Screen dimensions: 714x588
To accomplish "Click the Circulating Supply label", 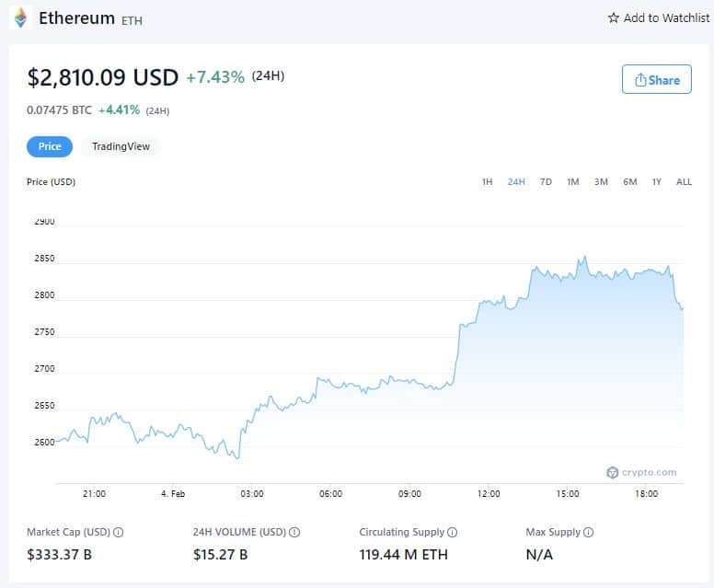I will (x=401, y=532).
